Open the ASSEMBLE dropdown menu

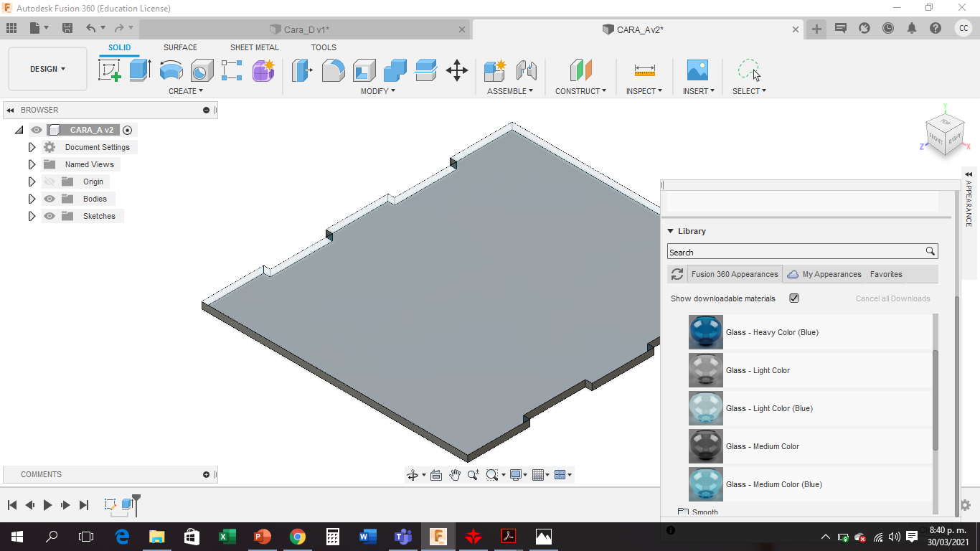(x=510, y=91)
